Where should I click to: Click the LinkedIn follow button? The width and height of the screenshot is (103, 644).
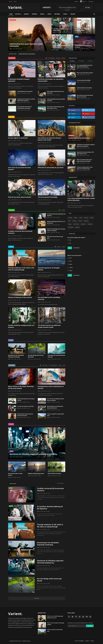(x=74, y=117)
